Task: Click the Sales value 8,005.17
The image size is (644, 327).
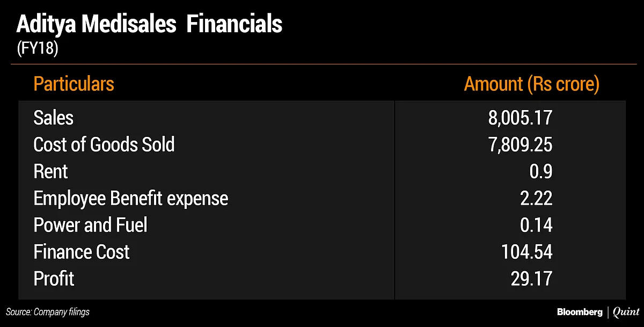Action: 520,118
